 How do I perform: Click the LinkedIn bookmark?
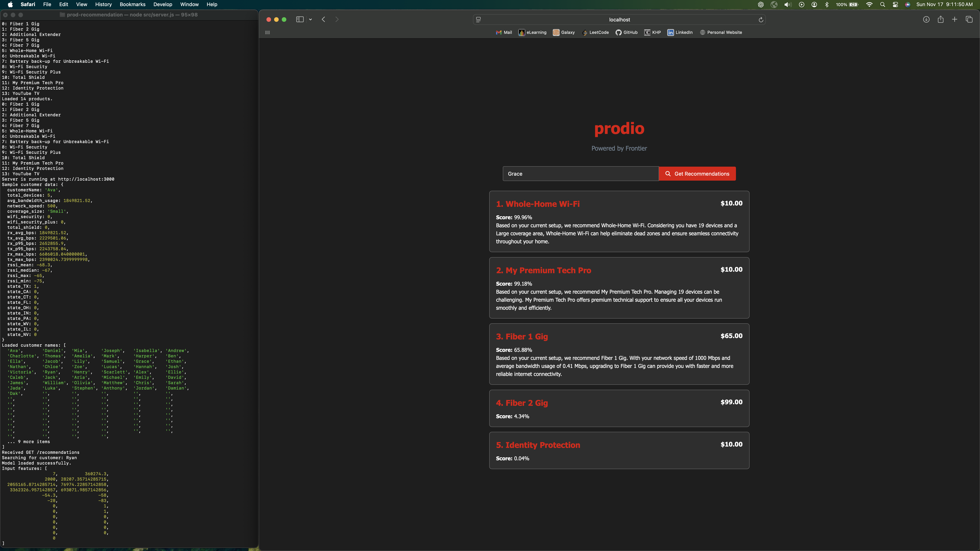680,32
